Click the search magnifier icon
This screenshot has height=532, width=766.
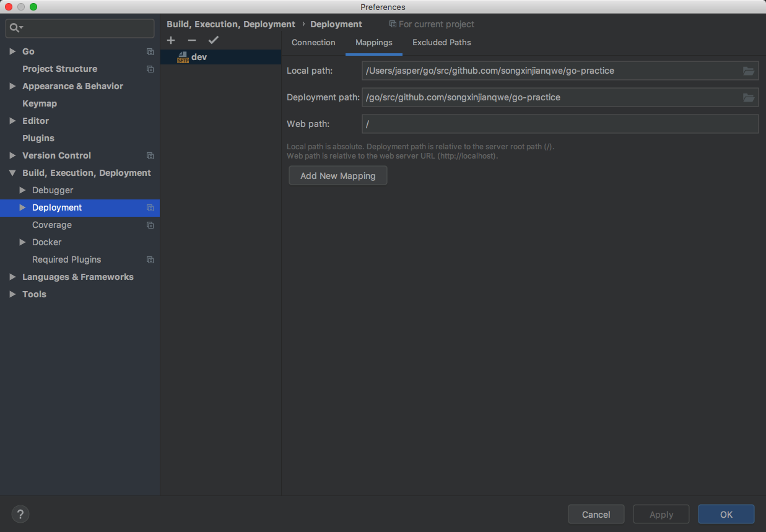pyautogui.click(x=15, y=28)
